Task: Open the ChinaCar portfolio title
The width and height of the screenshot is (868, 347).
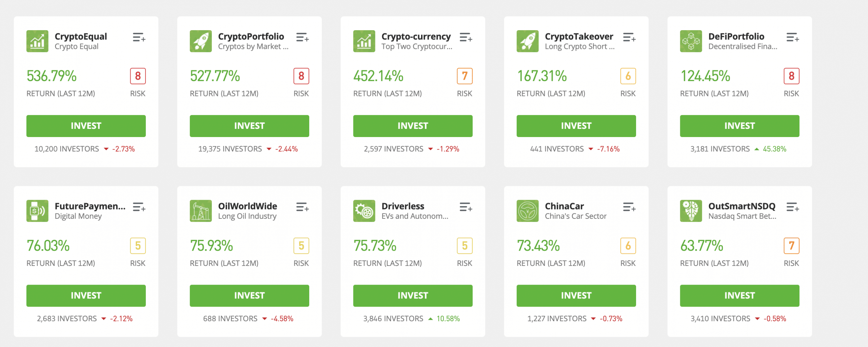Action: [x=564, y=206]
